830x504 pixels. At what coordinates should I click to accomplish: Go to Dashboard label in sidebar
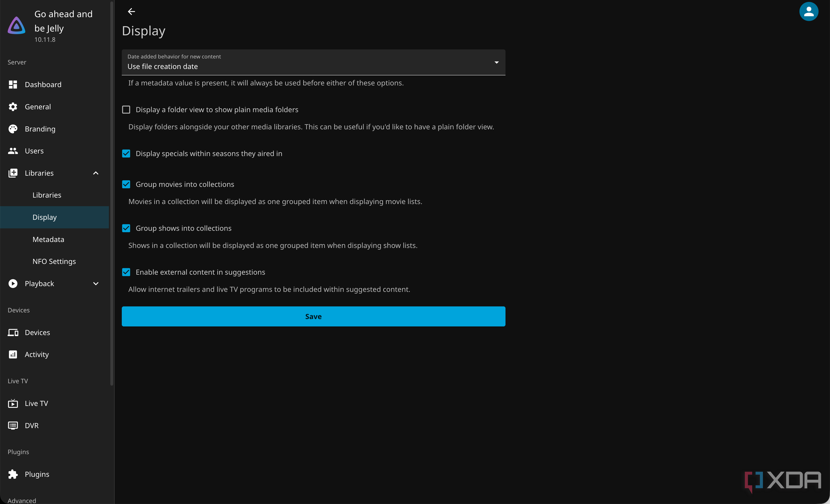(43, 84)
